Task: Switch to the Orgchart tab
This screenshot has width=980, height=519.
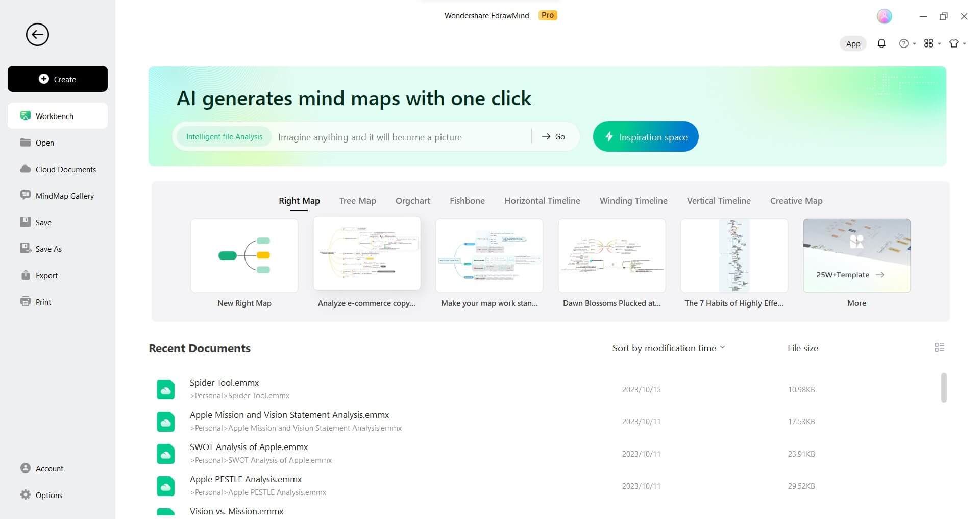Action: [412, 201]
